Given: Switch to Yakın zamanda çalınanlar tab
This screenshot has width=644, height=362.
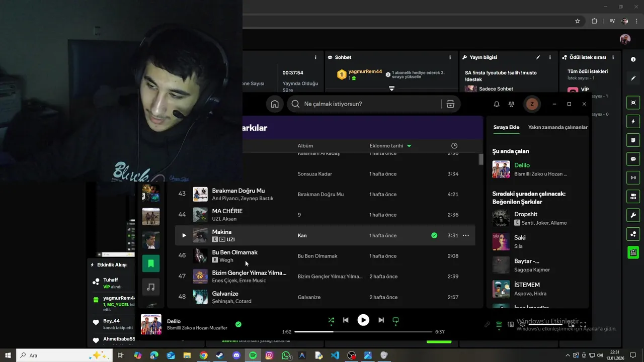Looking at the screenshot, I should click(x=558, y=128).
